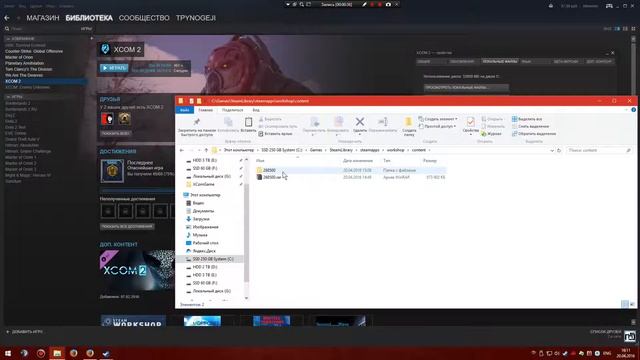This screenshot has height=360, width=640.
Task: Click 'Просмотреть локальные файлы' in properties window
Action: pyautogui.click(x=466, y=87)
